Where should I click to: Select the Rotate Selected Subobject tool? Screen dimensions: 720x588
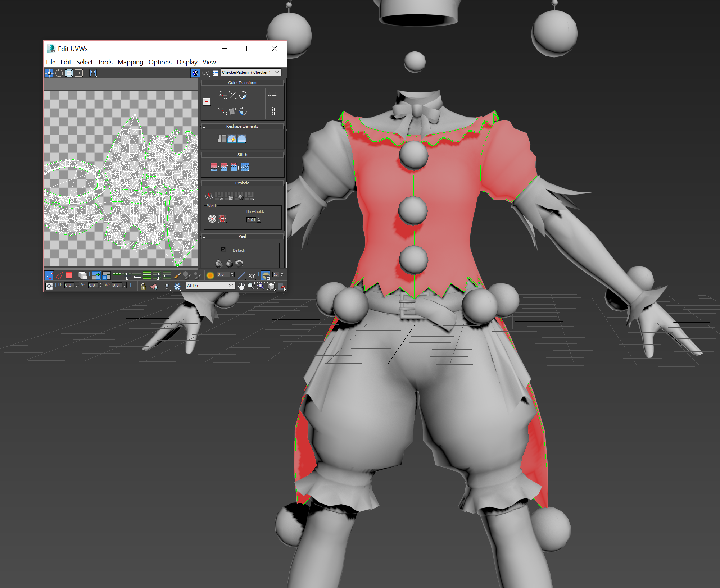59,73
